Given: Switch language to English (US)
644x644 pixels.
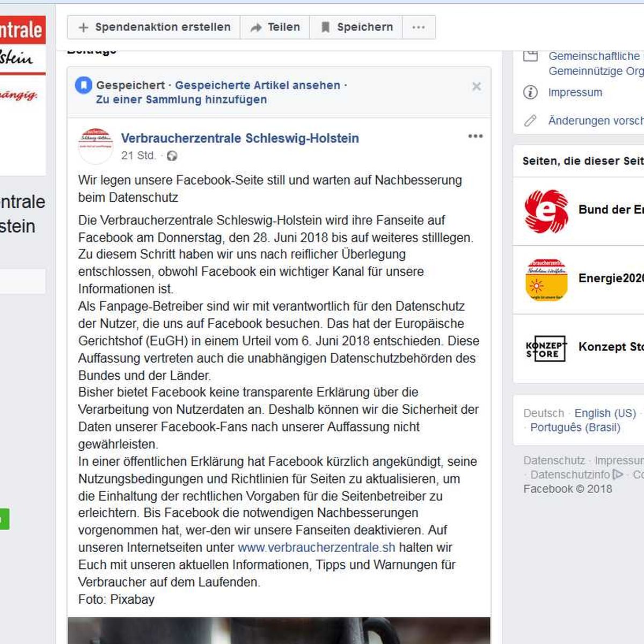Looking at the screenshot, I should click(x=605, y=413).
